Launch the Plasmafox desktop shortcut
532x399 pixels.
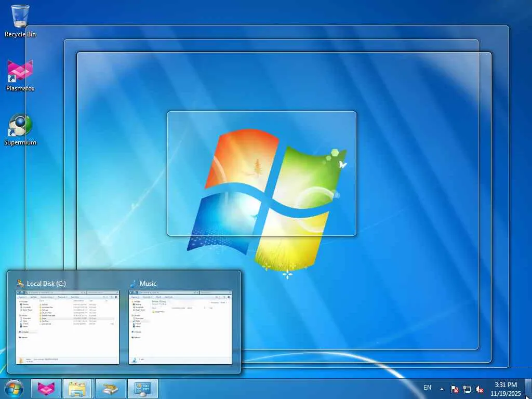click(x=20, y=75)
